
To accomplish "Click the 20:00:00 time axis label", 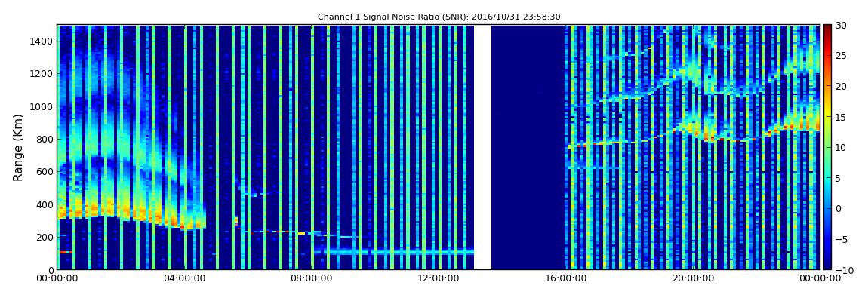I will tap(692, 279).
